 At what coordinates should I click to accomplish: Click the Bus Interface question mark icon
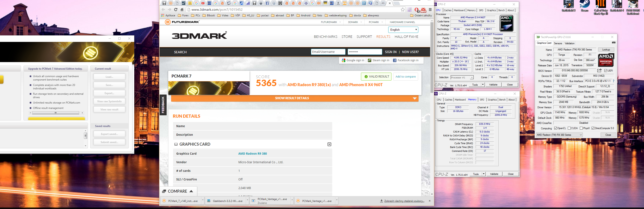pos(613,81)
